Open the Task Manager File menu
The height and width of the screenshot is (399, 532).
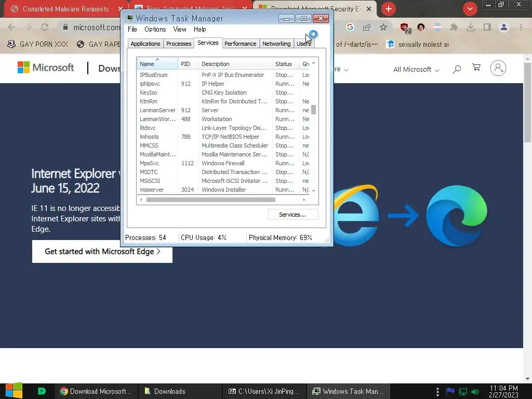pyautogui.click(x=132, y=30)
